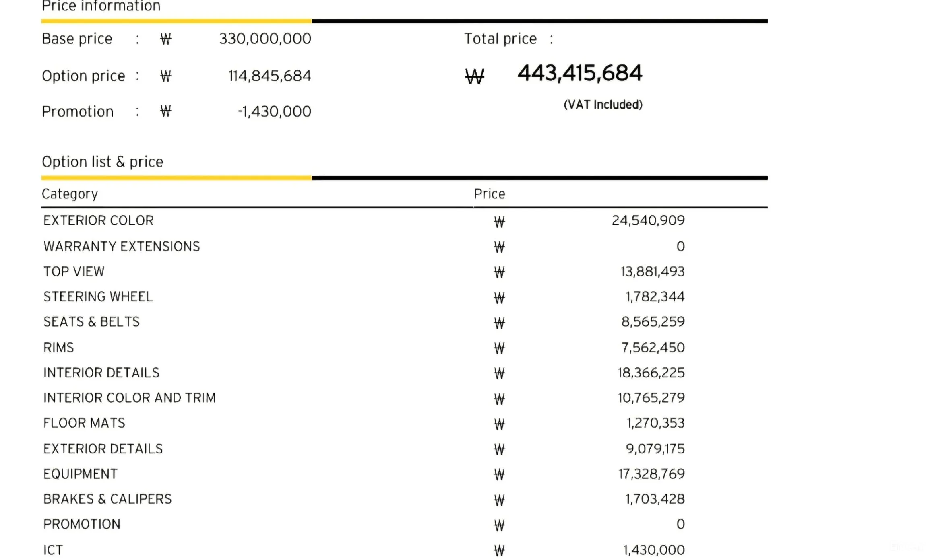This screenshot has height=560, width=934.
Task: Select the price 9,079,175
Action: (x=655, y=449)
